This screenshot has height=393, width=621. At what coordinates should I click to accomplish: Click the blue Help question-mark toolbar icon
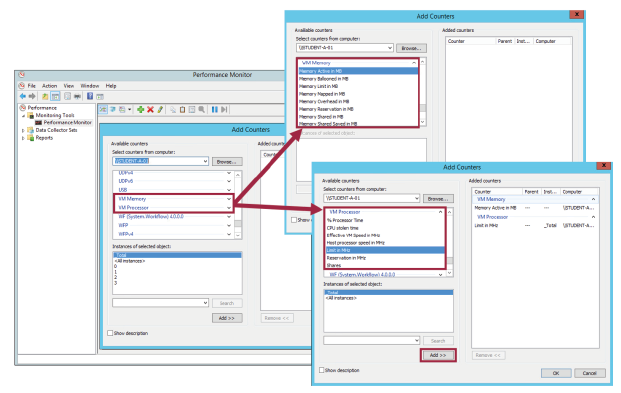(90, 96)
